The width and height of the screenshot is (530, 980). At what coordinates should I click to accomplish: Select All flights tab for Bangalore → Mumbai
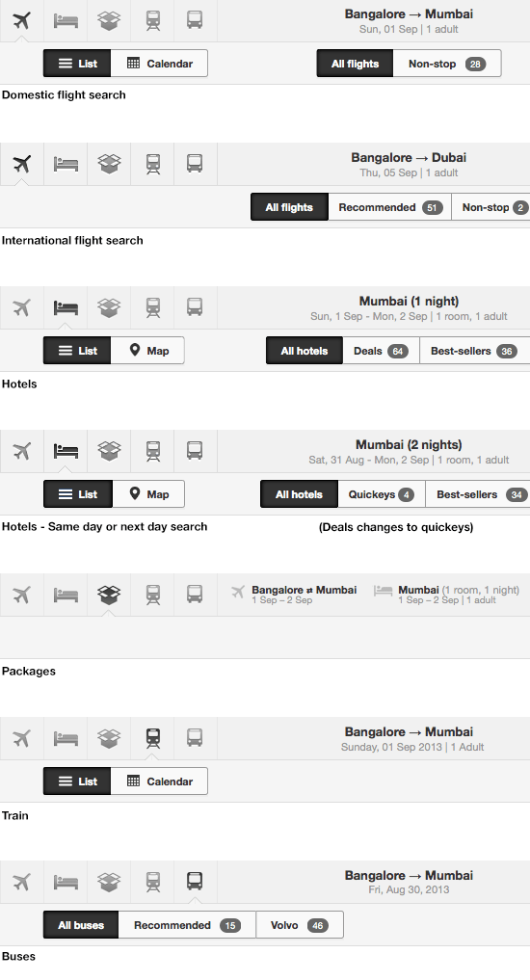coord(355,64)
